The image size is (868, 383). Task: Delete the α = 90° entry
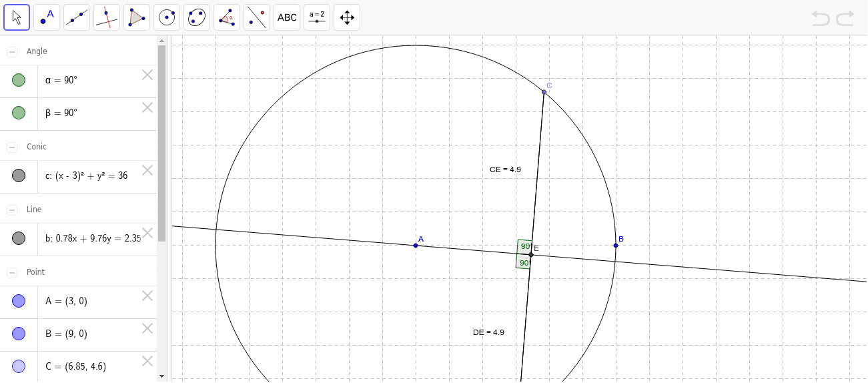[147, 75]
